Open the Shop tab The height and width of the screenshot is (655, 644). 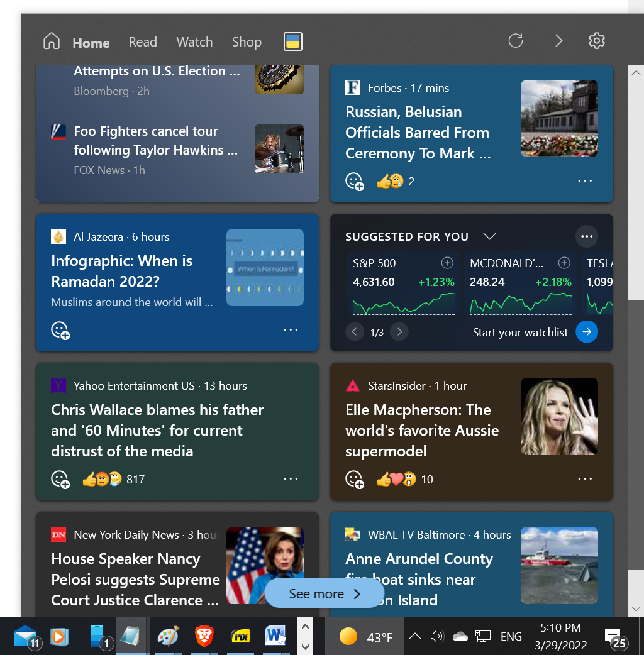click(247, 42)
